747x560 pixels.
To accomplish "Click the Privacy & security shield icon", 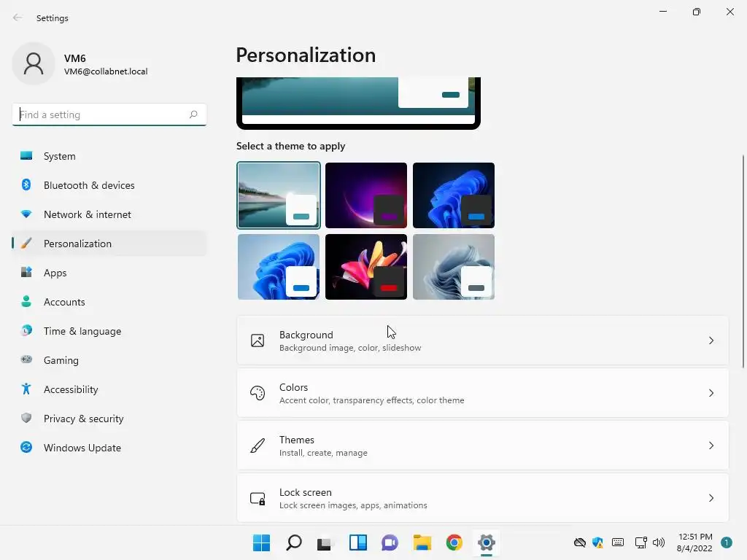I will tap(26, 418).
